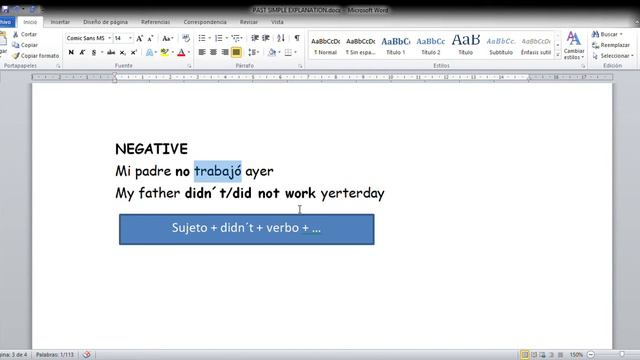The height and width of the screenshot is (360, 640).
Task: Open the font size dropdown showing 14
Action: [130, 38]
